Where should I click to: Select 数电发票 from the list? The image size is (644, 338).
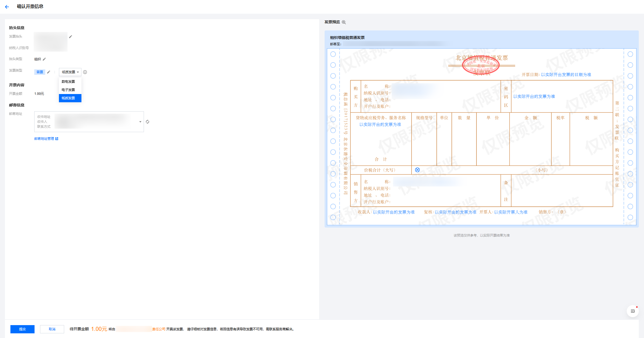tap(68, 82)
